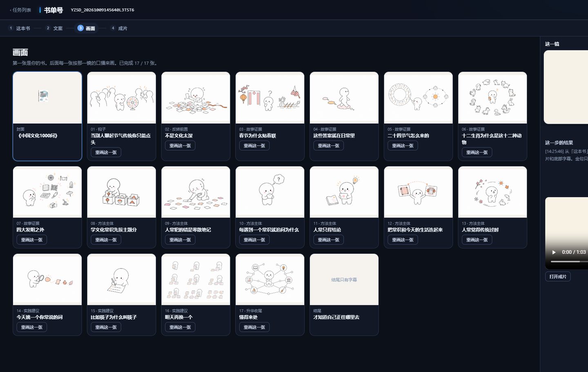This screenshot has width=588, height=372.
Task: Click the 才知道自己往哪里去 ending caption
Action: click(x=336, y=317)
